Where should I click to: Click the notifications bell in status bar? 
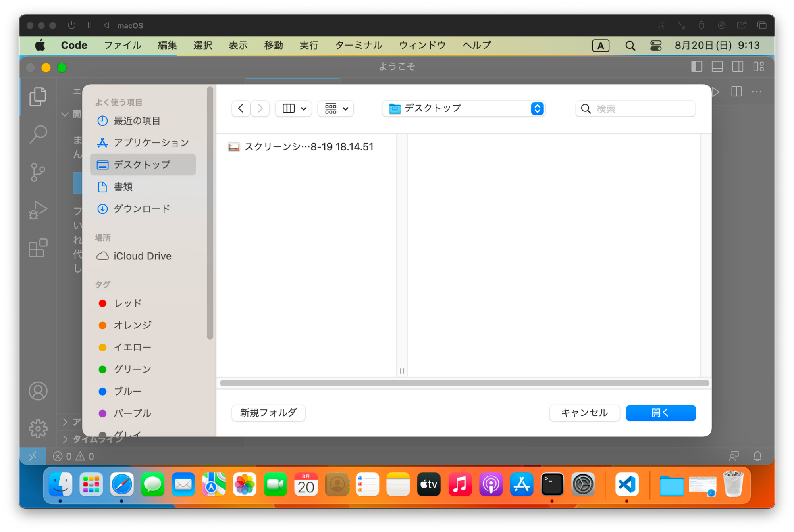[x=757, y=456]
